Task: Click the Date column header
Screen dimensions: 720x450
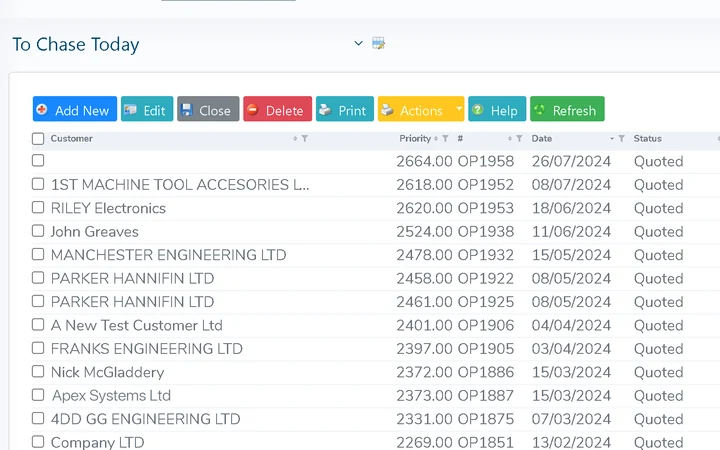Action: pyautogui.click(x=542, y=138)
